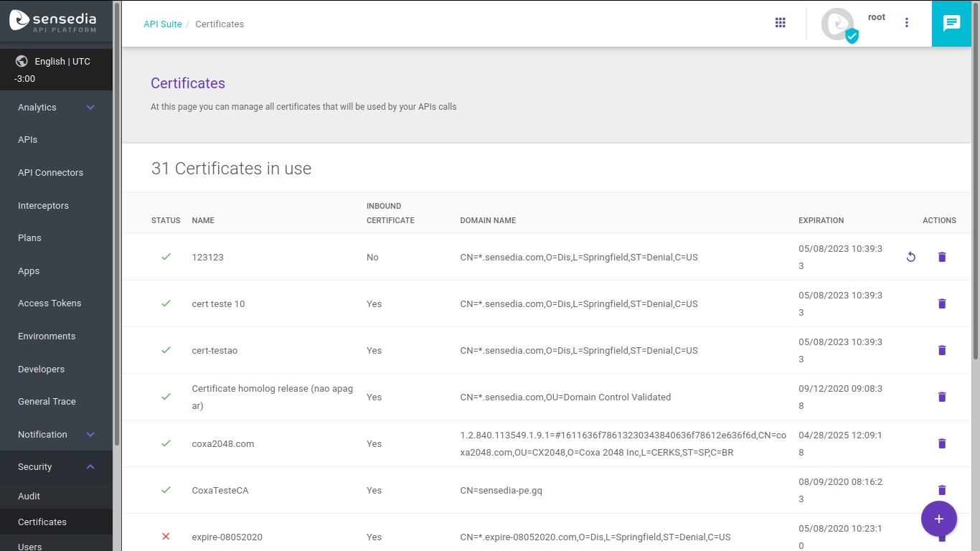Select Interceptors in the sidebar
The height and width of the screenshot is (551, 980).
(x=44, y=205)
